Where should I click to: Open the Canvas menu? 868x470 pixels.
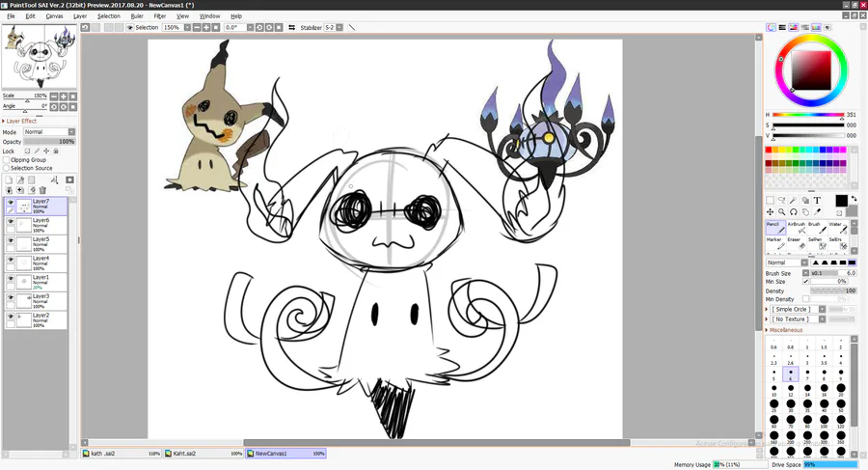coord(54,16)
